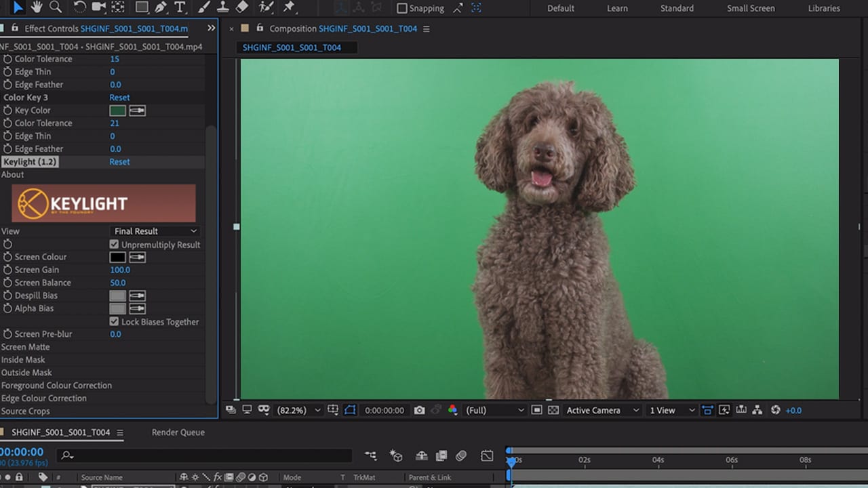The image size is (868, 488).
Task: Open the Render Queue panel
Action: tap(178, 432)
